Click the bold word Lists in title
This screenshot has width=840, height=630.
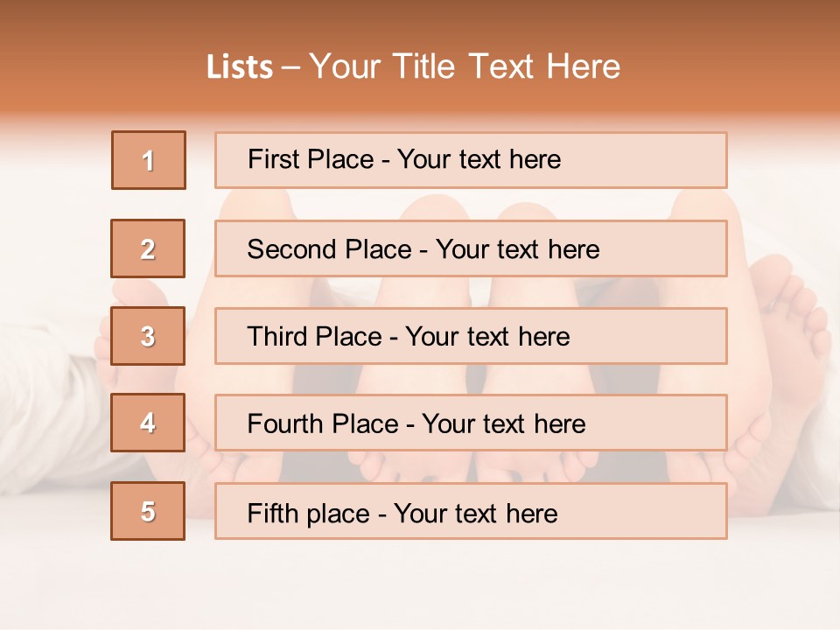point(240,66)
